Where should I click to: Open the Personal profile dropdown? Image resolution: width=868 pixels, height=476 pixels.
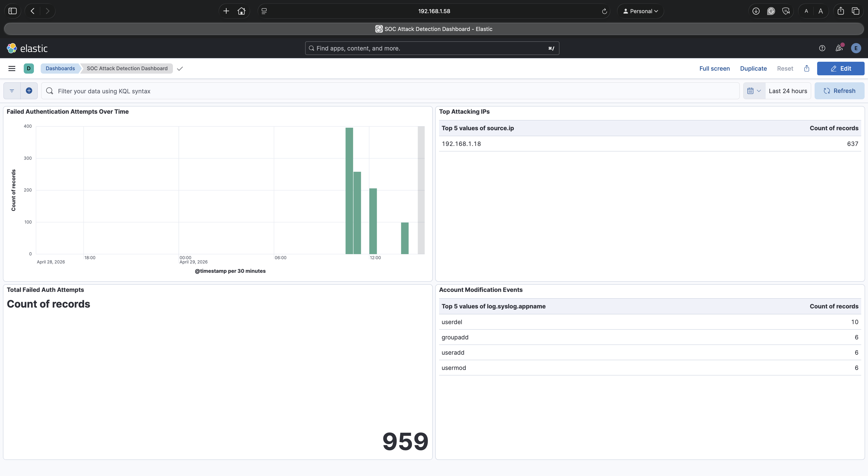point(641,11)
